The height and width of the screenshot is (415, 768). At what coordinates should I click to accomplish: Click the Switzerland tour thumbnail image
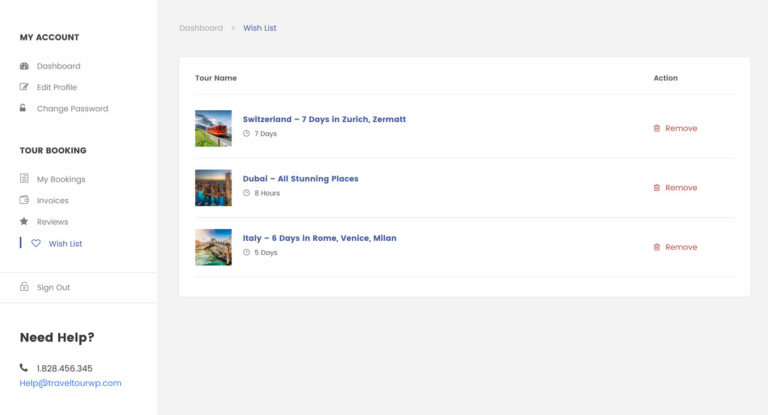click(213, 128)
